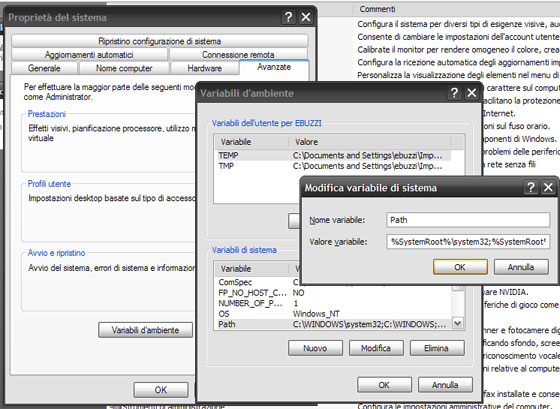Click Nuovo under Variabili di sistema
Image resolution: width=560 pixels, height=409 pixels.
tap(315, 348)
